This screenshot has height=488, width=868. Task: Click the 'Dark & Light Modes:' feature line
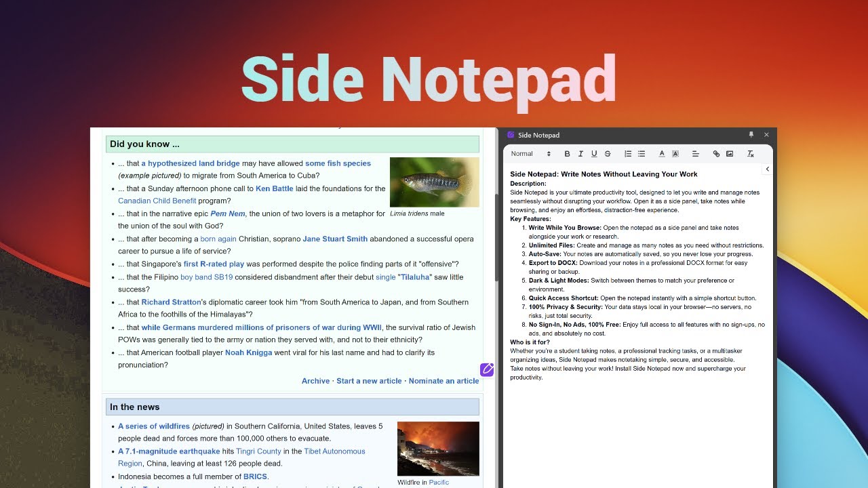(631, 285)
